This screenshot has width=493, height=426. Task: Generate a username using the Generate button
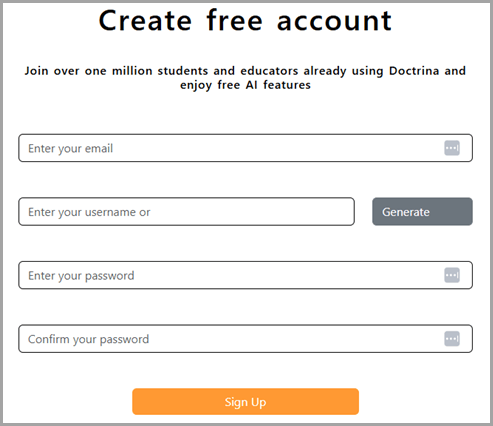click(422, 212)
